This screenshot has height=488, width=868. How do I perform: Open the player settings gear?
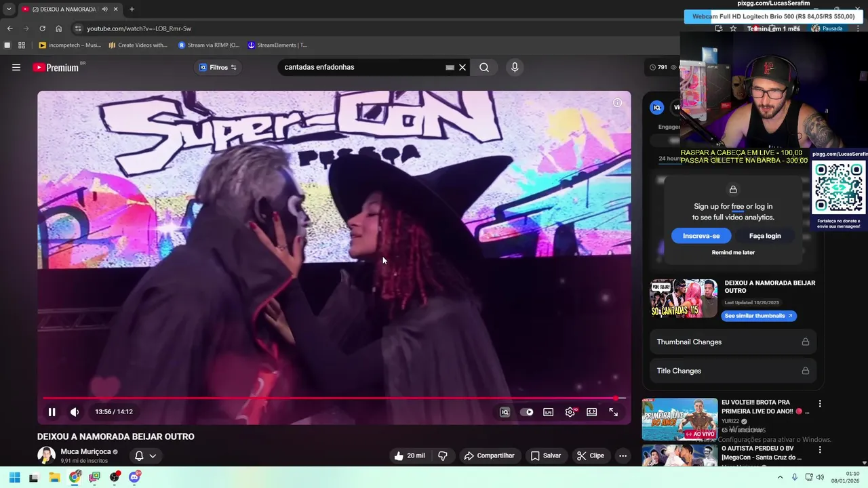coord(570,411)
